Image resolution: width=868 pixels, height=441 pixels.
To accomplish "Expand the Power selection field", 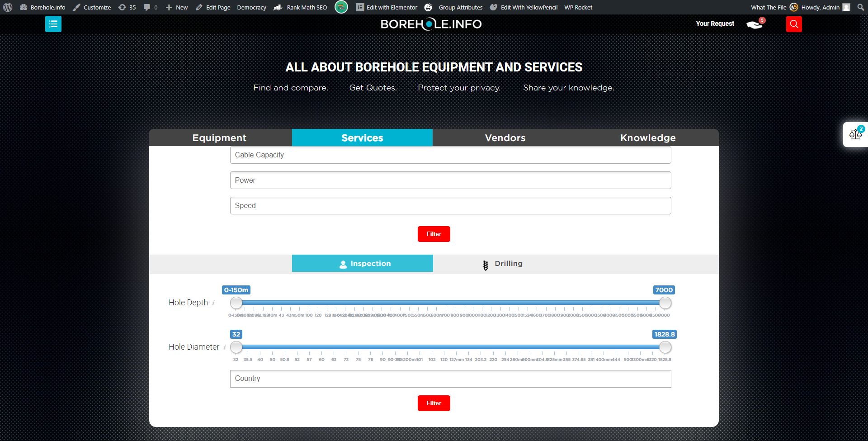I will pyautogui.click(x=450, y=180).
